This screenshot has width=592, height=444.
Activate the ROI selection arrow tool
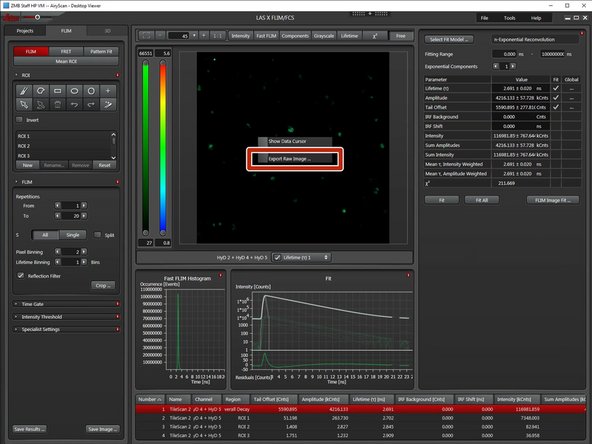coord(24,104)
